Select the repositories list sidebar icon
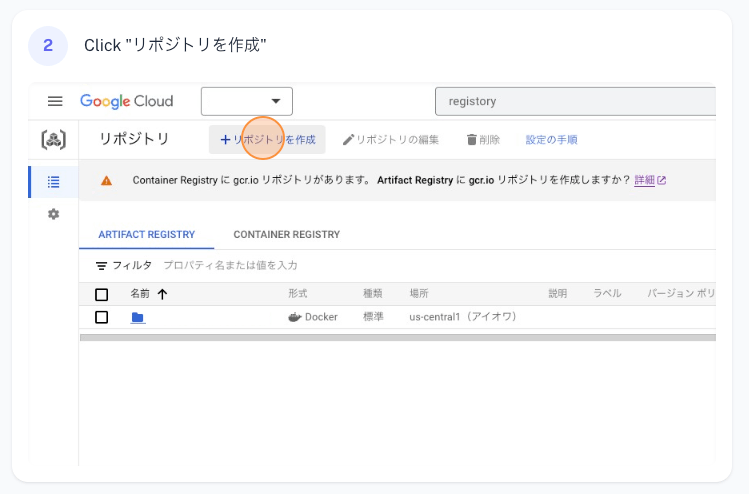Screen dimensions: 749x494 (54, 182)
